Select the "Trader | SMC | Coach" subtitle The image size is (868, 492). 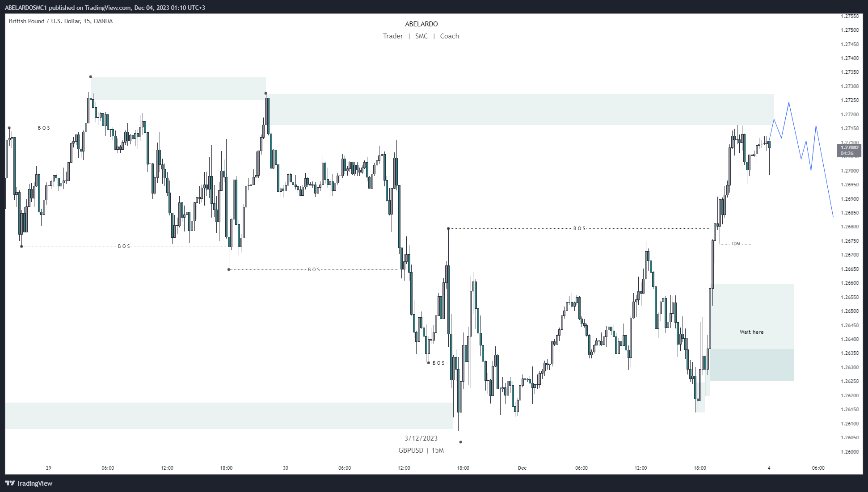tap(421, 36)
